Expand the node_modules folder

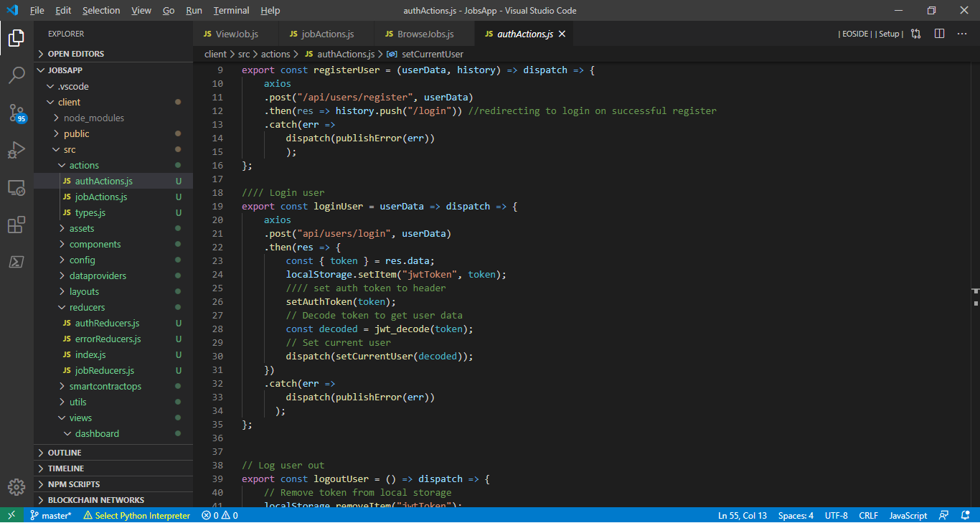(93, 118)
